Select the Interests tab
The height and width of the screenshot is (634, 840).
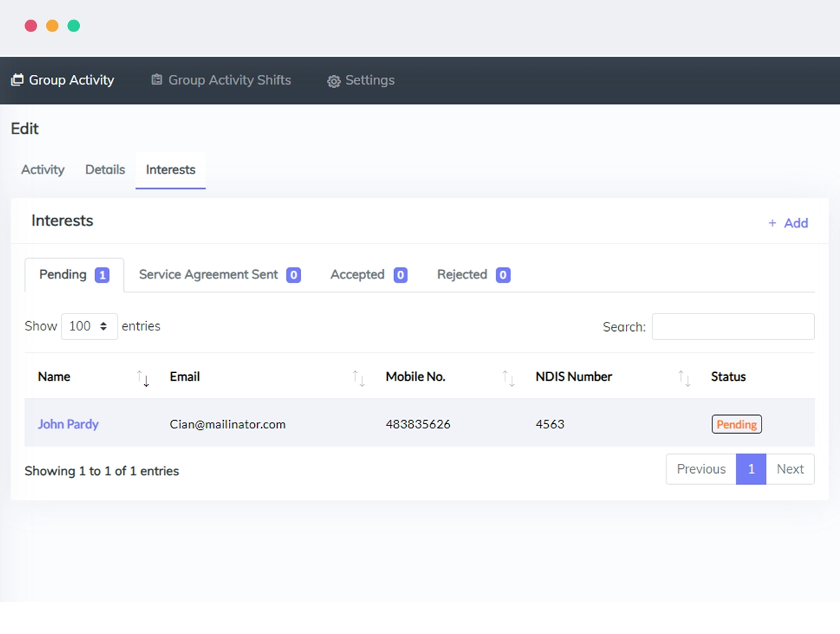coord(171,170)
